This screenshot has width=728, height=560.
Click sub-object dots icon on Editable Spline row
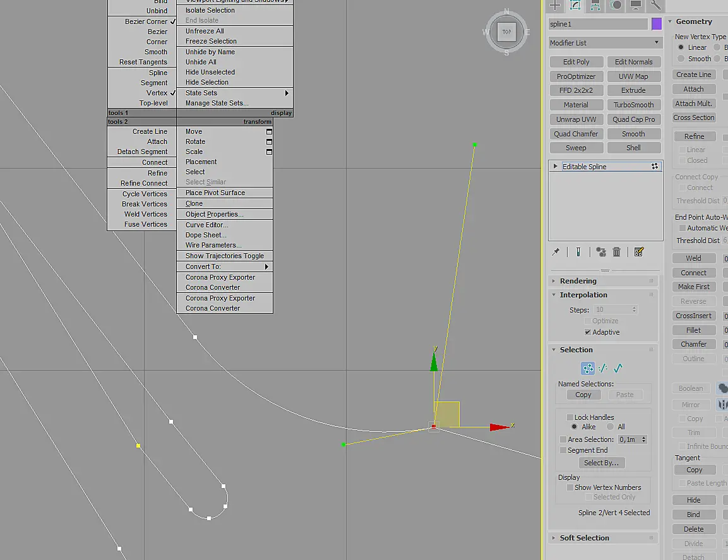[655, 166]
